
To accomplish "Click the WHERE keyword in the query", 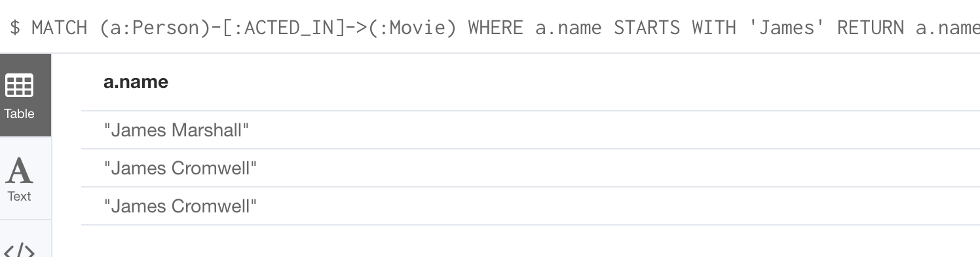I will (495, 28).
